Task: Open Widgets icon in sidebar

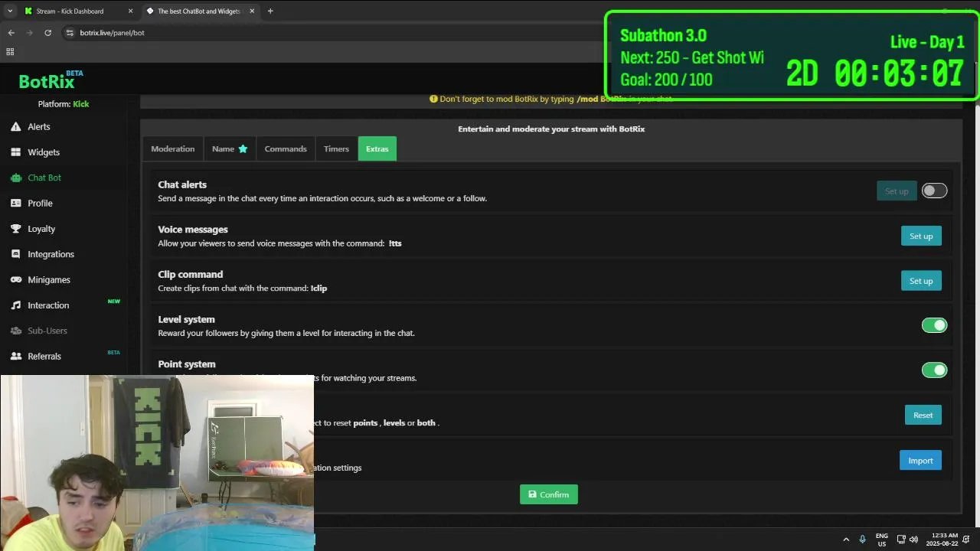Action: point(15,152)
